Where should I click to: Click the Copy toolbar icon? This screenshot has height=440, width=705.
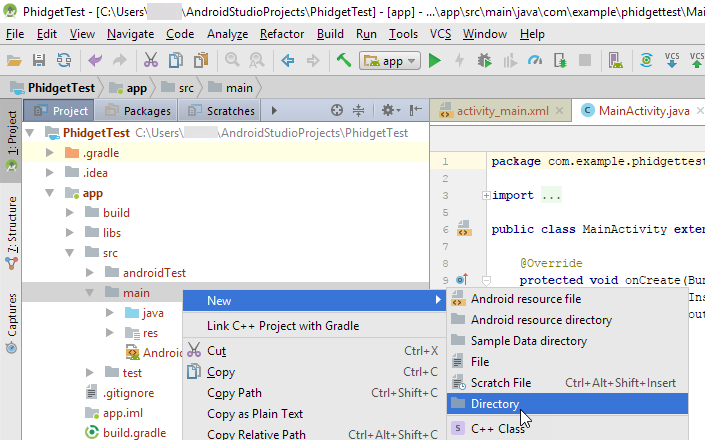[176, 60]
